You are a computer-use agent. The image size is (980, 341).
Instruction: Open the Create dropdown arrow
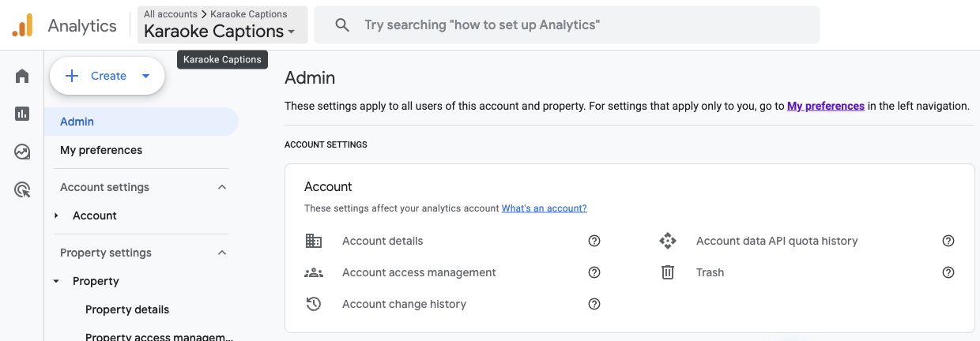point(145,77)
